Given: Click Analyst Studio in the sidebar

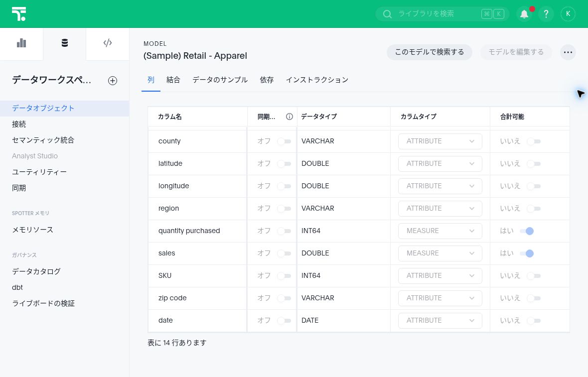Looking at the screenshot, I should coord(35,156).
